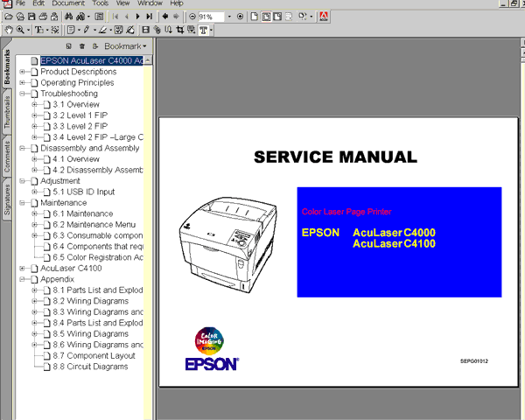Expand the Product Descriptions bookmark

[x=22, y=72]
